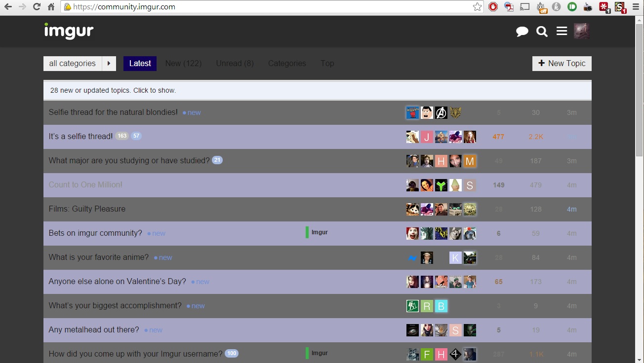Reload the page

pos(37,7)
